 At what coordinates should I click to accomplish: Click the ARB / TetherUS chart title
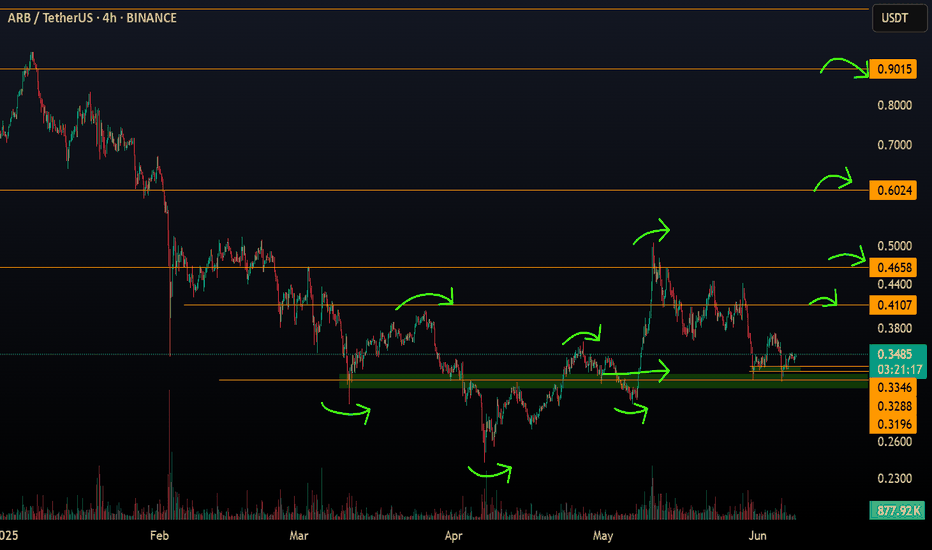click(x=92, y=18)
